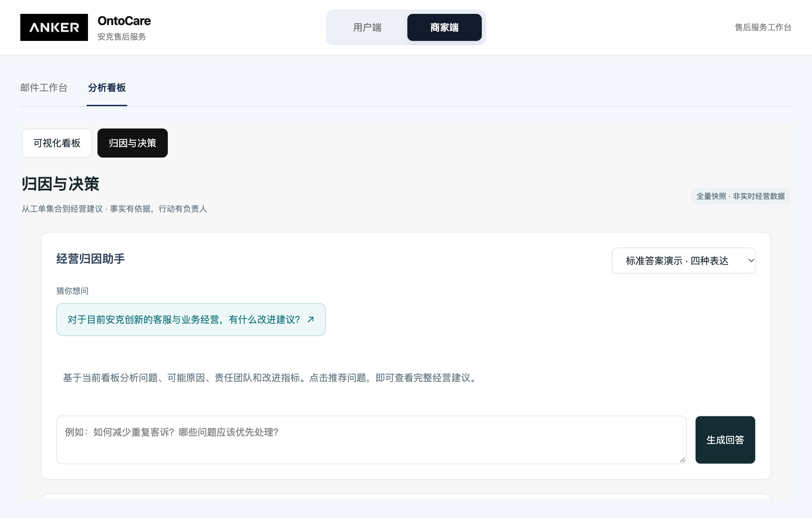Select the 分析看板 tab
The width and height of the screenshot is (812, 518).
[107, 88]
